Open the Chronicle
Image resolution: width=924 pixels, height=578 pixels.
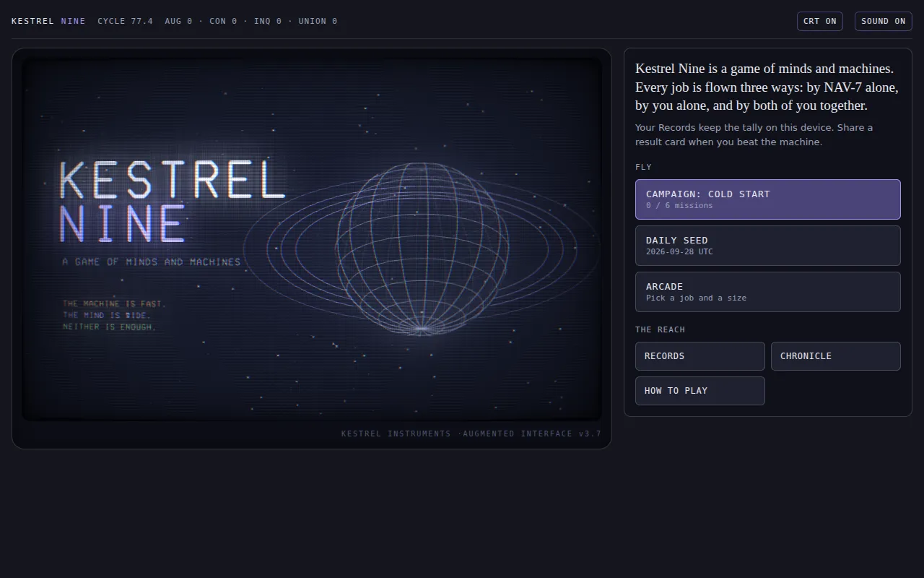(x=836, y=356)
